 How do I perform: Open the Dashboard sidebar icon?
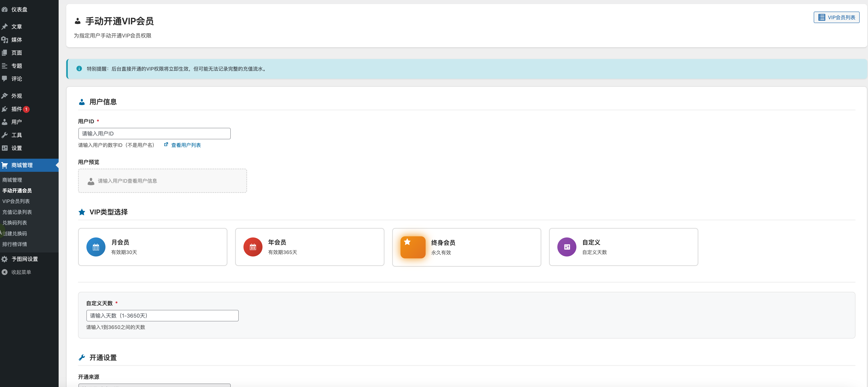[x=5, y=10]
